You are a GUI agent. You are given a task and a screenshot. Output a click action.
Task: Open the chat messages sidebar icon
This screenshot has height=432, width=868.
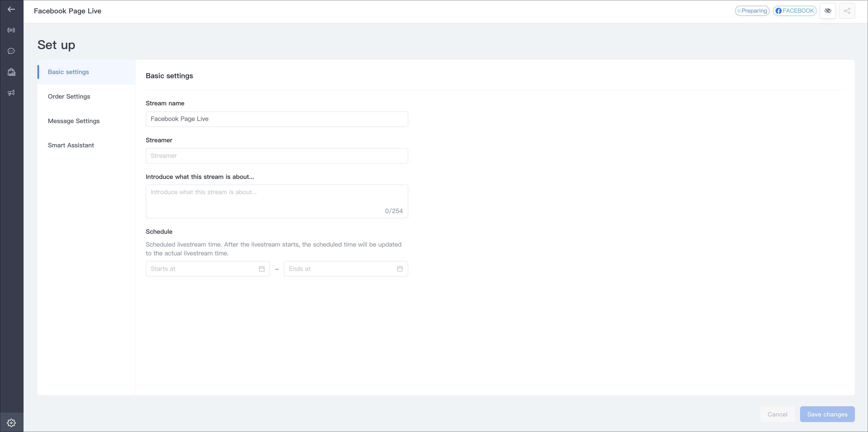coord(11,51)
